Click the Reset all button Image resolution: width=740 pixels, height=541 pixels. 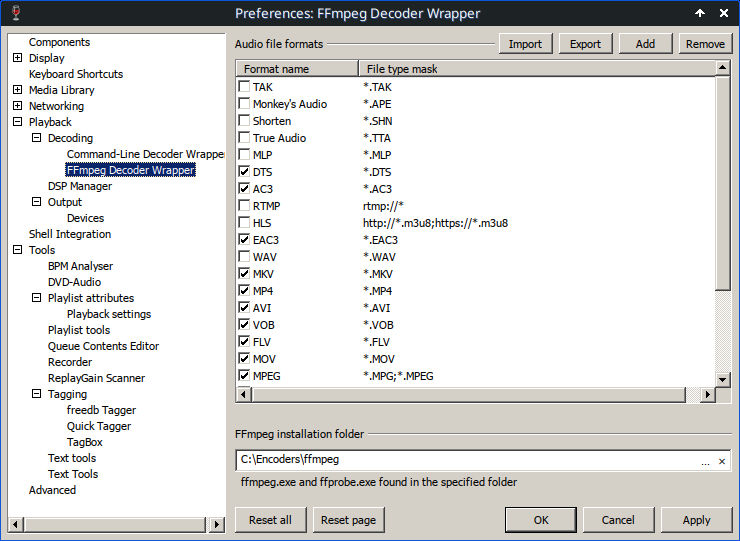tap(270, 520)
